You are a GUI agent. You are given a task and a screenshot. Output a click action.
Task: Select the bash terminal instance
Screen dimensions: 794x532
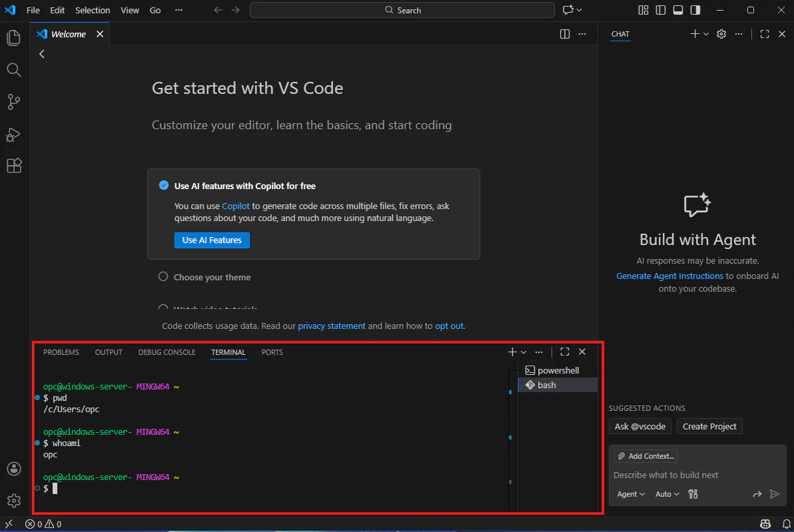click(558, 386)
